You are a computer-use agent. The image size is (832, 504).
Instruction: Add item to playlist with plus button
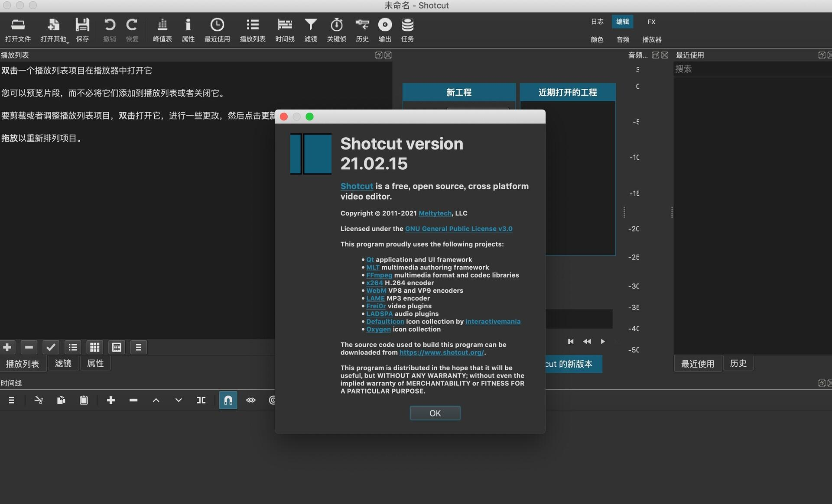pyautogui.click(x=7, y=347)
